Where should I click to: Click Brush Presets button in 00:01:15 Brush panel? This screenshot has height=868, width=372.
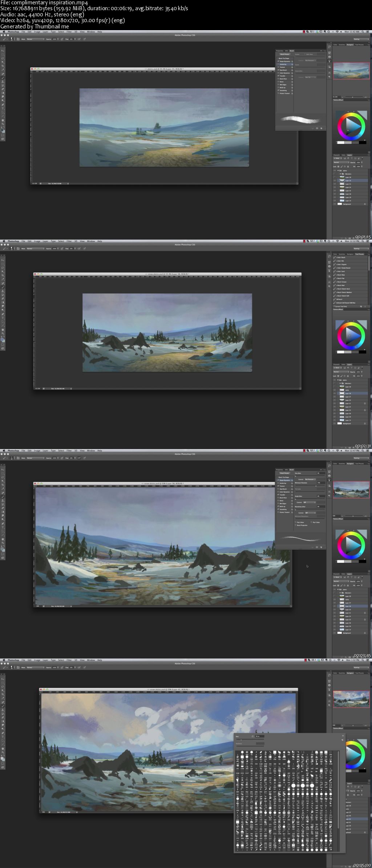tap(285, 54)
